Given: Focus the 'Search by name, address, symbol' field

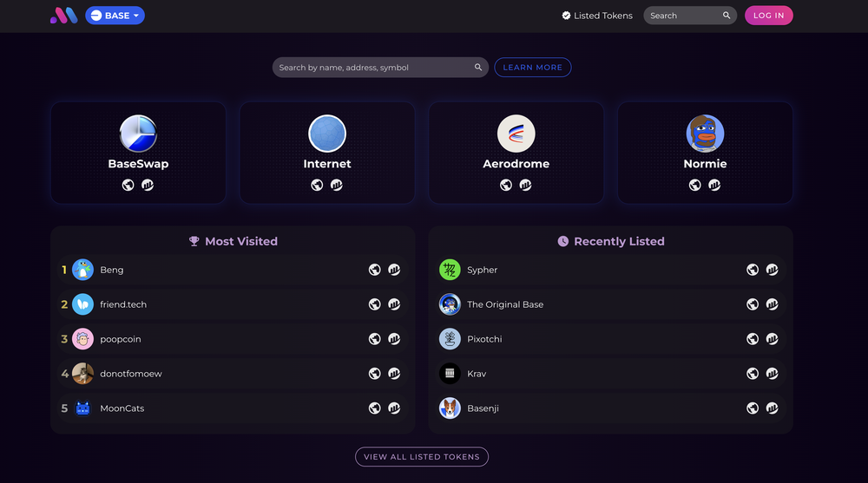Looking at the screenshot, I should tap(380, 68).
